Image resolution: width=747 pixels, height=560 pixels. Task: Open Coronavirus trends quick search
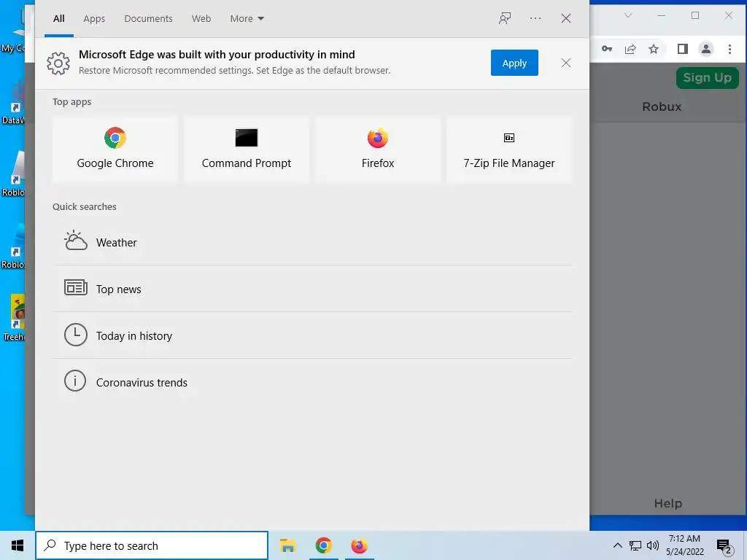(x=312, y=382)
